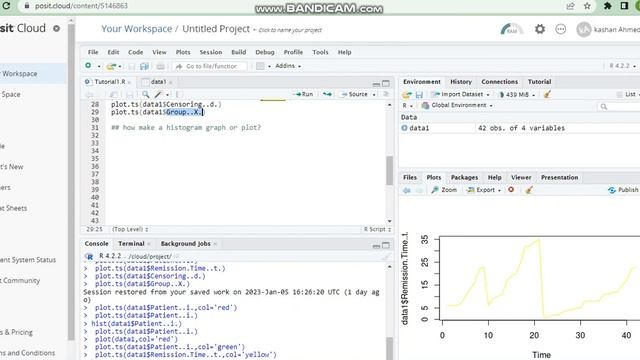Screen dimensions: 640x360
Task: Click the previous plot arrow icon
Action: pos(407,190)
